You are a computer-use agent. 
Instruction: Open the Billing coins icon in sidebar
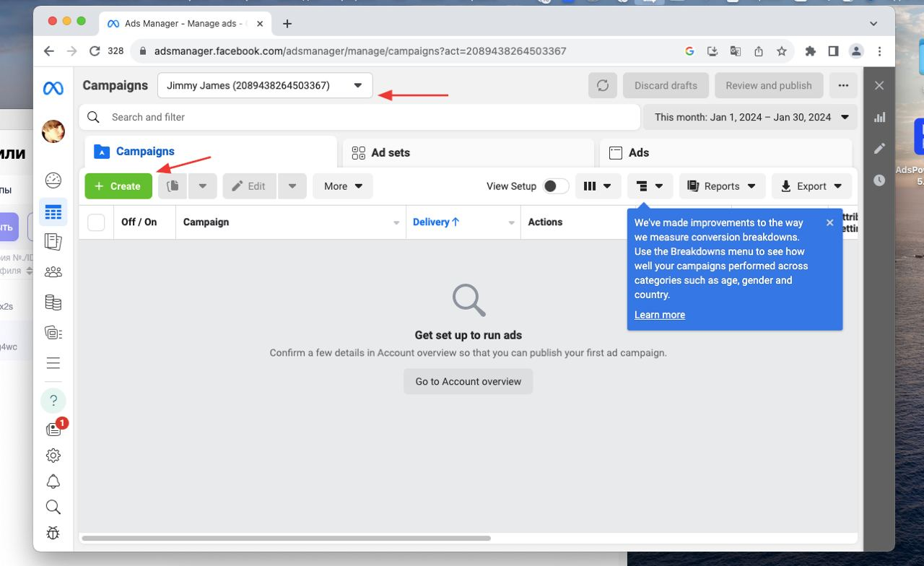53,302
